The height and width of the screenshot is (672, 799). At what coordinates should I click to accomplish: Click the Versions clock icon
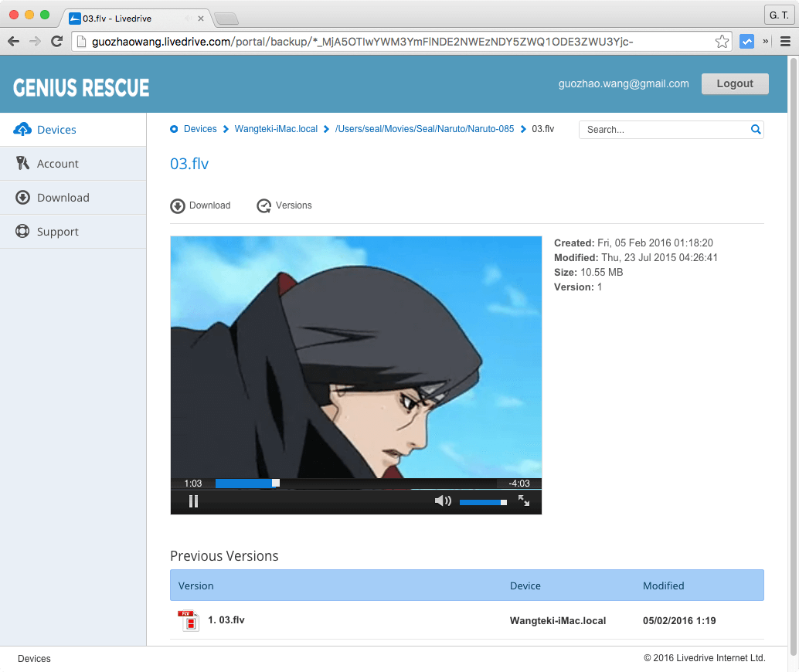pos(264,205)
